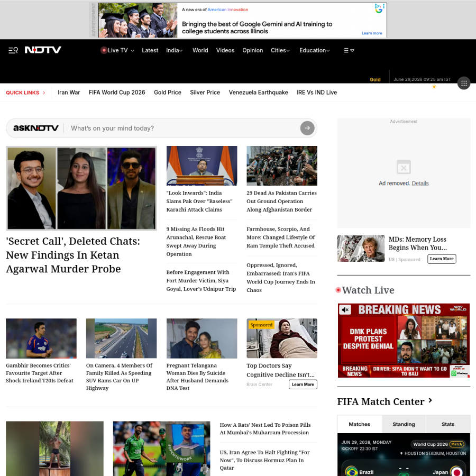Focus the What's on your mind input
Image resolution: width=476 pixels, height=476 pixels.
[182, 128]
